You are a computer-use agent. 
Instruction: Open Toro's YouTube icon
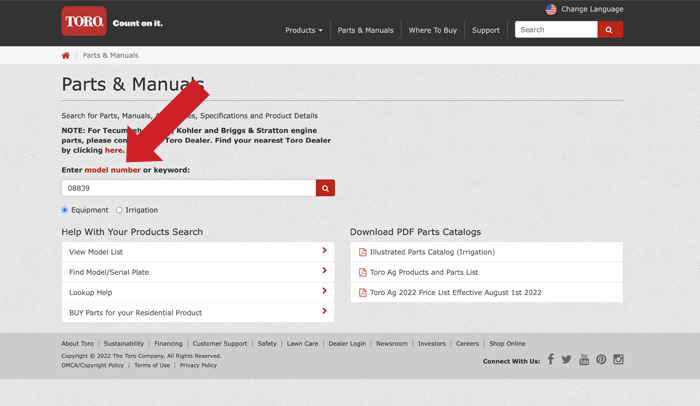(x=584, y=359)
